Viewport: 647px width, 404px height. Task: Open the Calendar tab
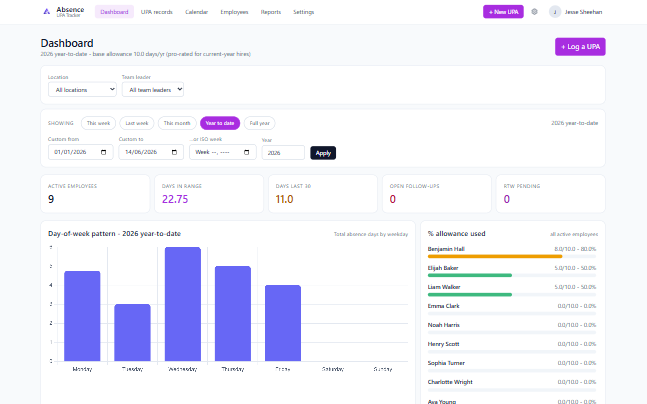click(x=196, y=12)
